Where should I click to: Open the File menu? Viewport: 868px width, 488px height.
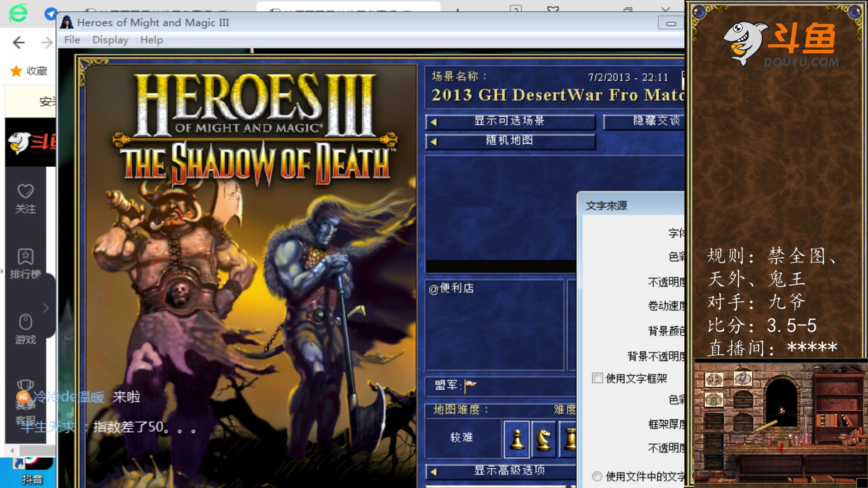(72, 40)
